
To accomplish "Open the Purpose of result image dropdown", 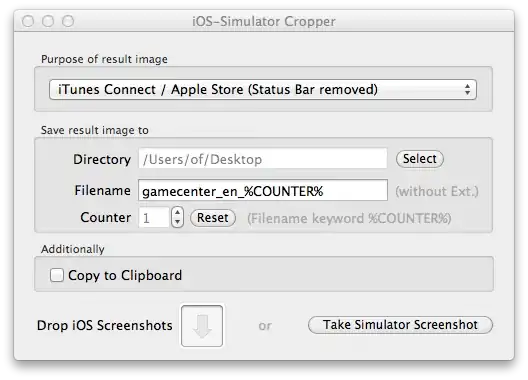I will 263,90.
